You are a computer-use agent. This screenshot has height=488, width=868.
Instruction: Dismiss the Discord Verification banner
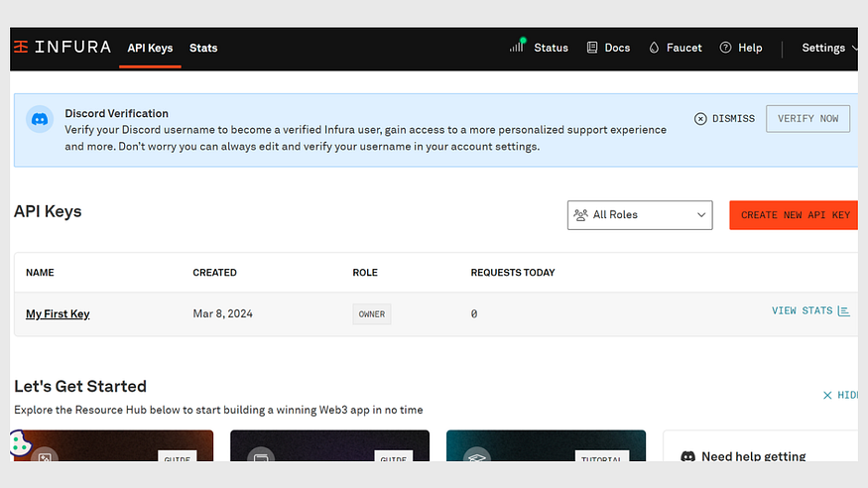tap(724, 119)
